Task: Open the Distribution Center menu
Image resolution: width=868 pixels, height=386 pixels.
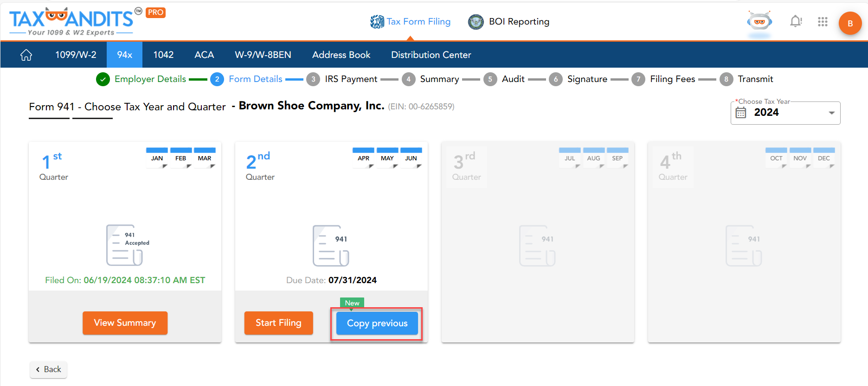Action: (431, 55)
